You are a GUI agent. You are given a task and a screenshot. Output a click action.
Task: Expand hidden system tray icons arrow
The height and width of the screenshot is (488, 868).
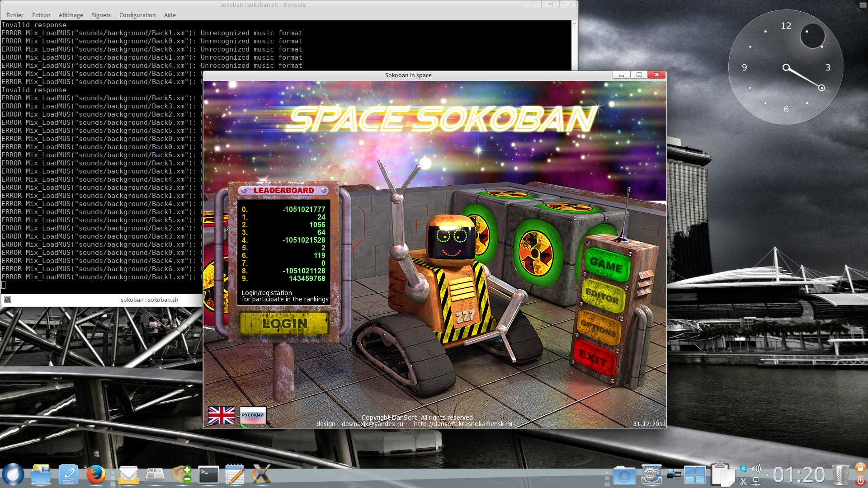point(767,475)
